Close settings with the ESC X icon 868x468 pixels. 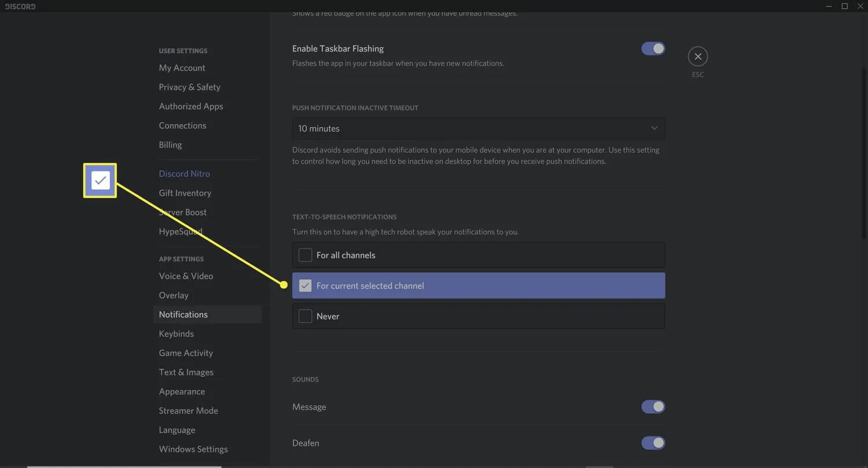tap(698, 56)
